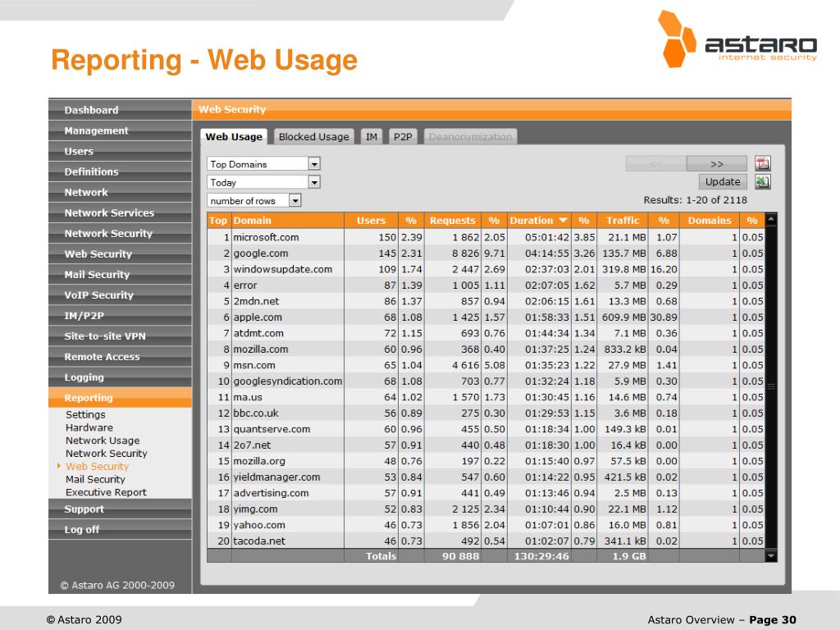This screenshot has height=630, width=840.
Task: Collapse the Reporting menu
Action: (120, 398)
